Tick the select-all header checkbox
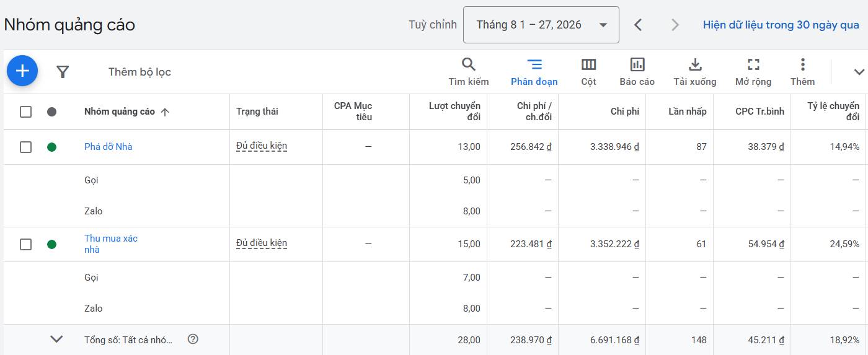868x355 pixels. [x=25, y=112]
